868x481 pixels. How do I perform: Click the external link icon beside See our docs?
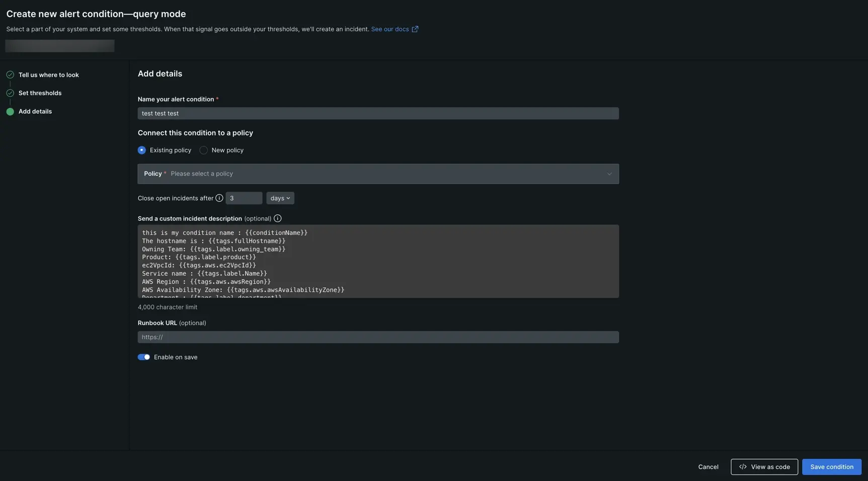(415, 29)
